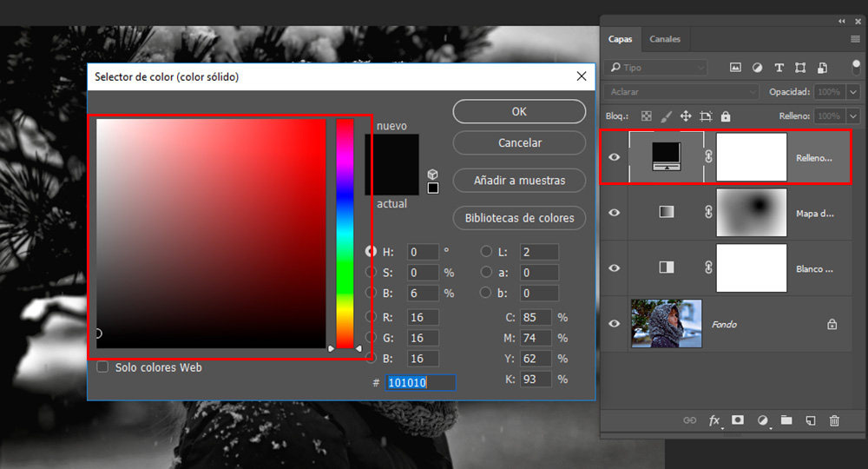Filter layers by smart object icon
The height and width of the screenshot is (469, 868).
(x=823, y=68)
